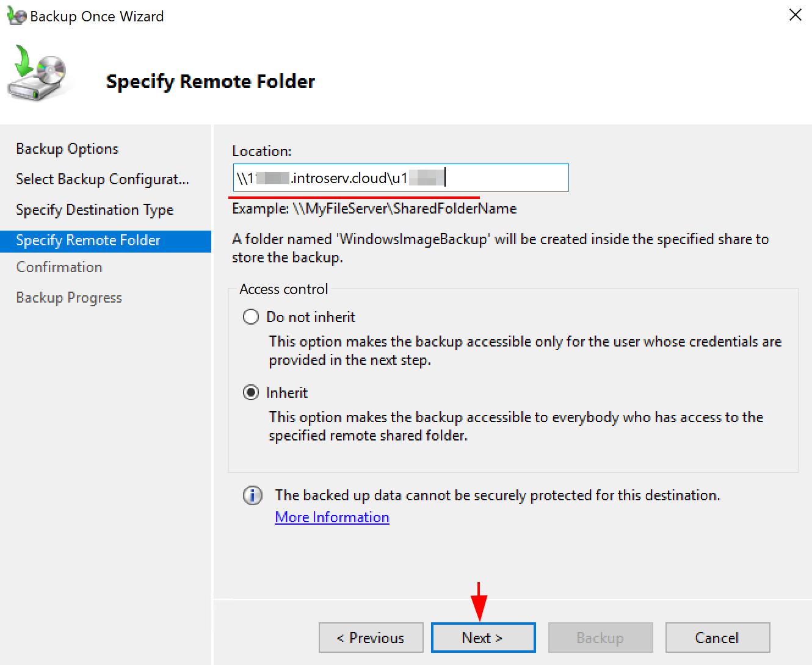Image resolution: width=812 pixels, height=665 pixels.
Task: Close the Backup Once Wizard window
Action: (x=795, y=15)
